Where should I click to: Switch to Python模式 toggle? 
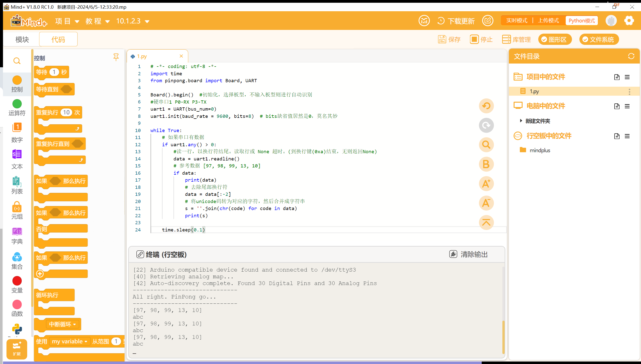581,21
